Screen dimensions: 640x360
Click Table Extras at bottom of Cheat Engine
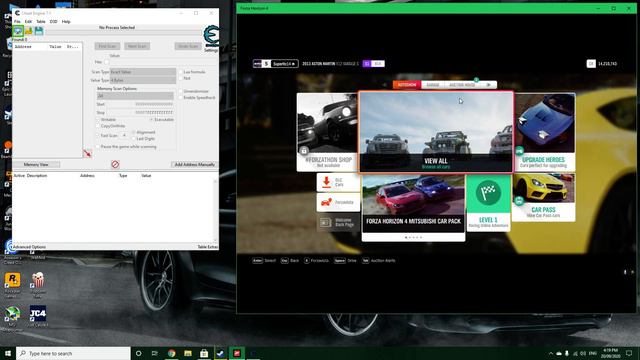207,247
